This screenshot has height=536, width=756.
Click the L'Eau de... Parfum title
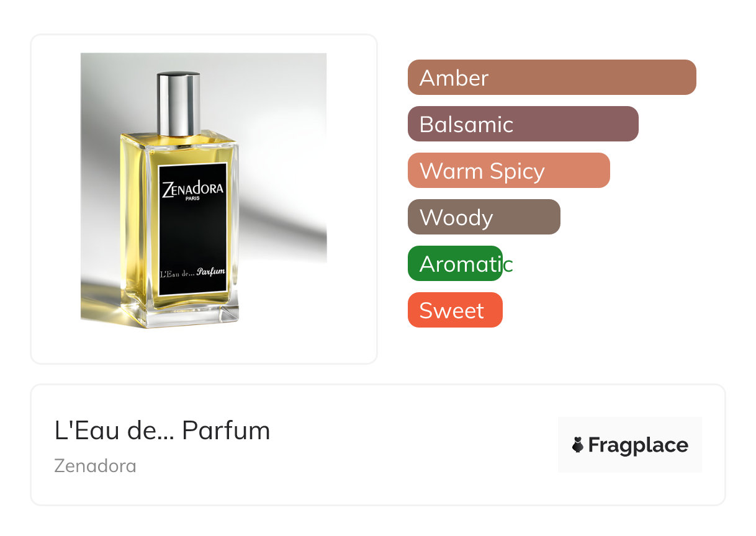pyautogui.click(x=163, y=430)
